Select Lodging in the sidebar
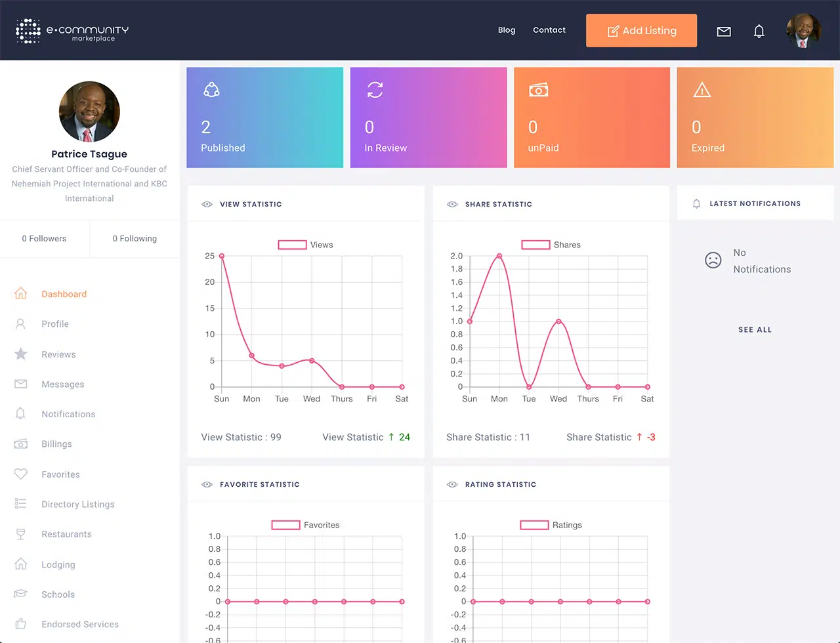The height and width of the screenshot is (643, 840). tap(58, 564)
